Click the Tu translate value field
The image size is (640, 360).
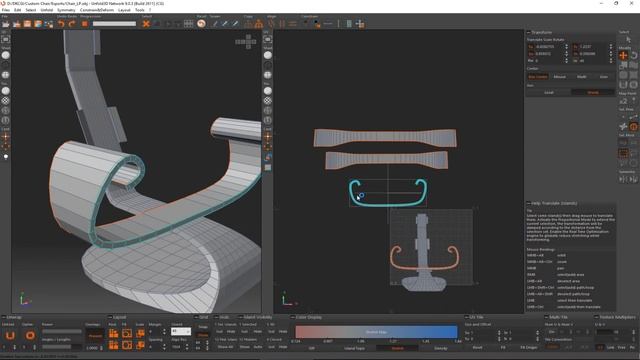(549, 47)
